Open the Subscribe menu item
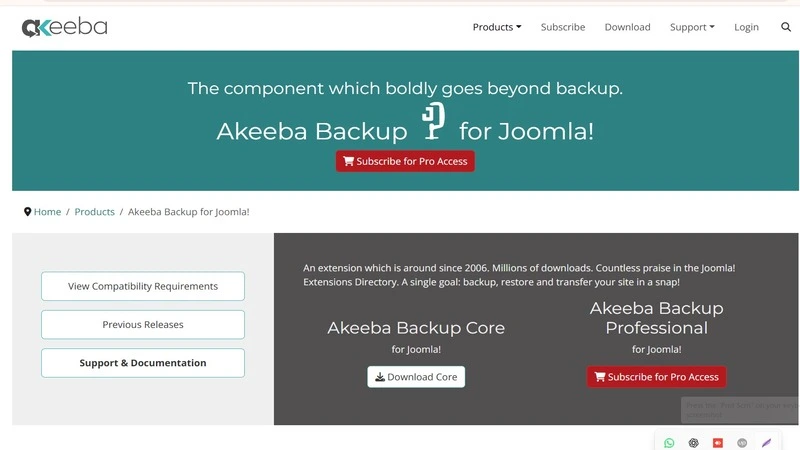The width and height of the screenshot is (800, 450). [563, 27]
